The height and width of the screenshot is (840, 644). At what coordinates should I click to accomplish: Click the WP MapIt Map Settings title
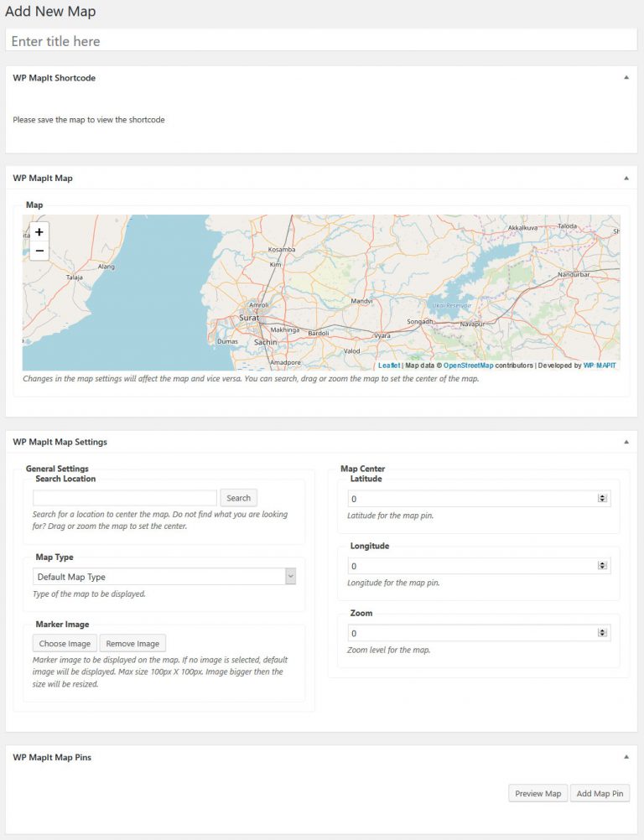(x=60, y=442)
